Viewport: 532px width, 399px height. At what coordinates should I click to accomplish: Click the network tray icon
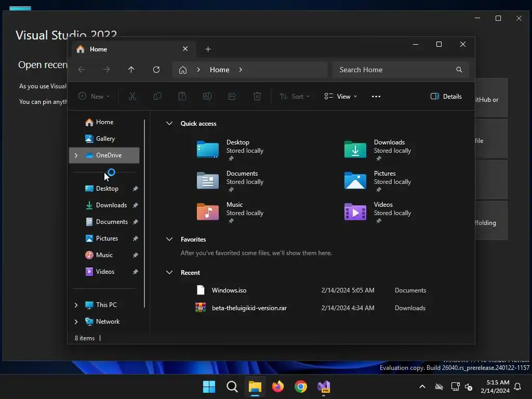point(455,387)
